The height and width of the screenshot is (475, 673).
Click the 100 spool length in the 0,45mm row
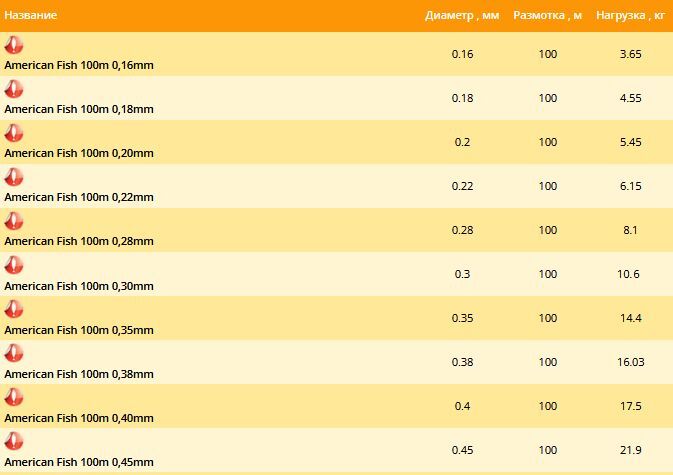548,450
